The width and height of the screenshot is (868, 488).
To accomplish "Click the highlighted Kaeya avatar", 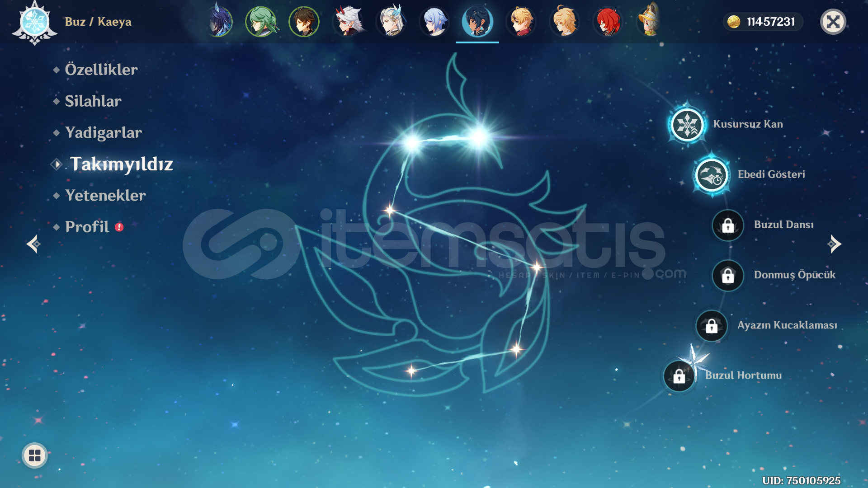I will click(x=477, y=22).
